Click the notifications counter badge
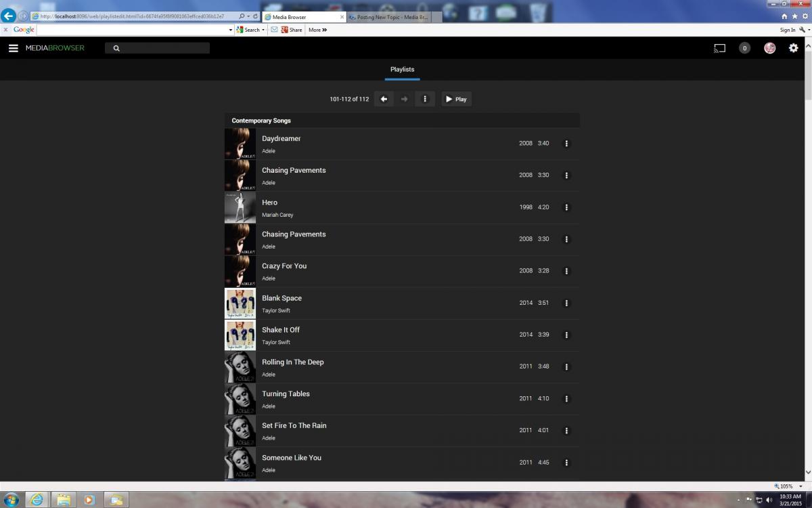The image size is (812, 508). point(744,48)
